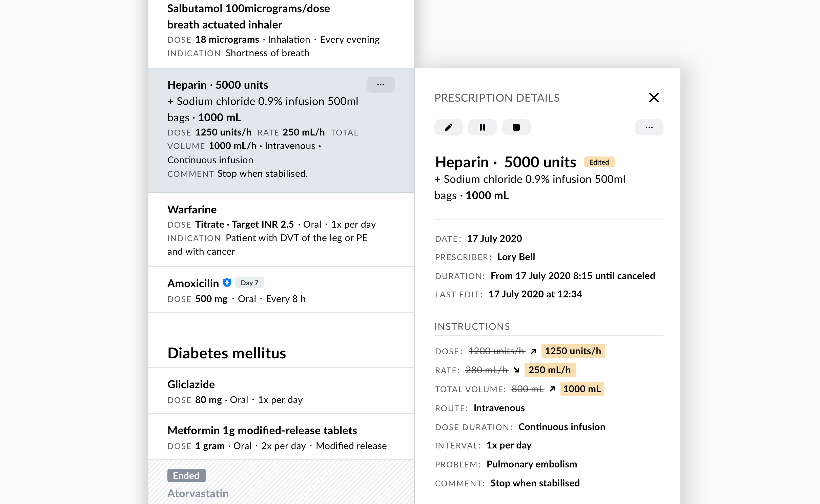The width and height of the screenshot is (820, 504).
Task: Open more options in prescription details
Action: tap(649, 127)
